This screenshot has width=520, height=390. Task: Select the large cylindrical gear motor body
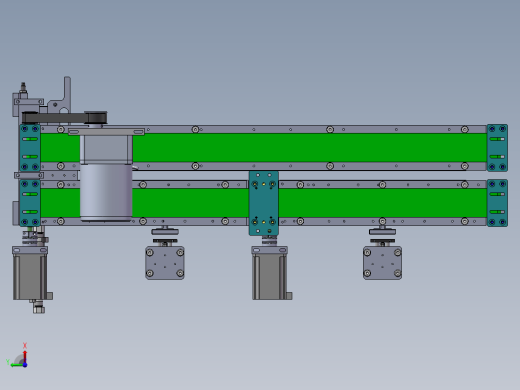[x=106, y=192]
